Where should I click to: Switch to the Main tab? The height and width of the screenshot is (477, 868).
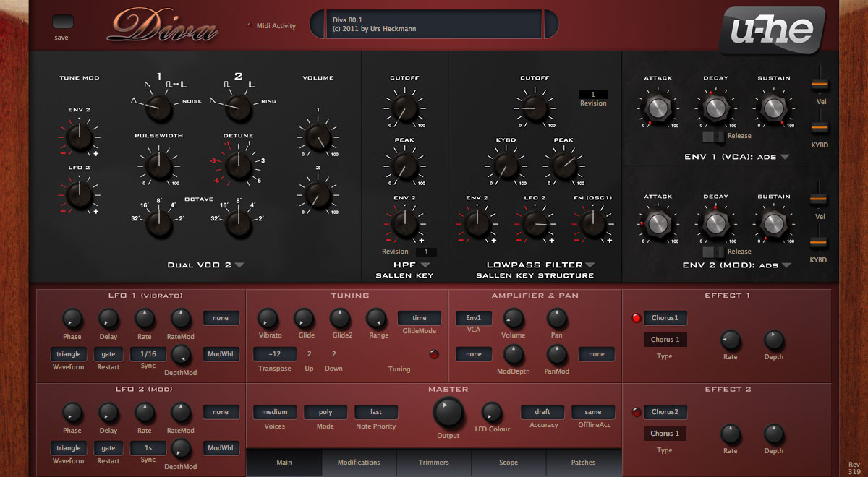(x=284, y=463)
